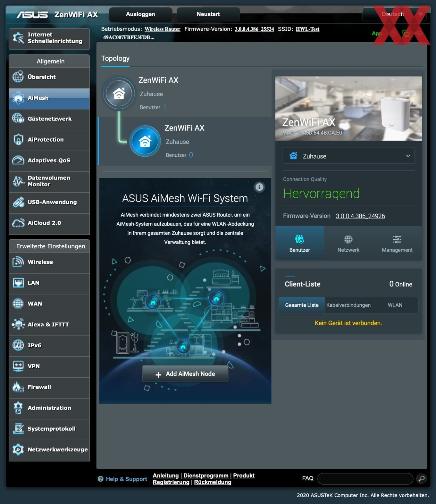436x504 pixels.
Task: Open node firmware link 3.0.0.4.386_24926
Action: click(360, 216)
